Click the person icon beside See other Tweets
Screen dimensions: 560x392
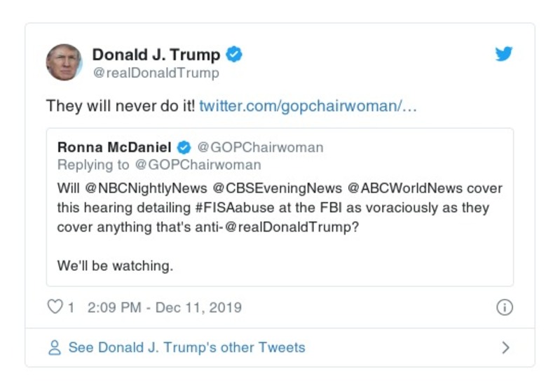(x=54, y=348)
